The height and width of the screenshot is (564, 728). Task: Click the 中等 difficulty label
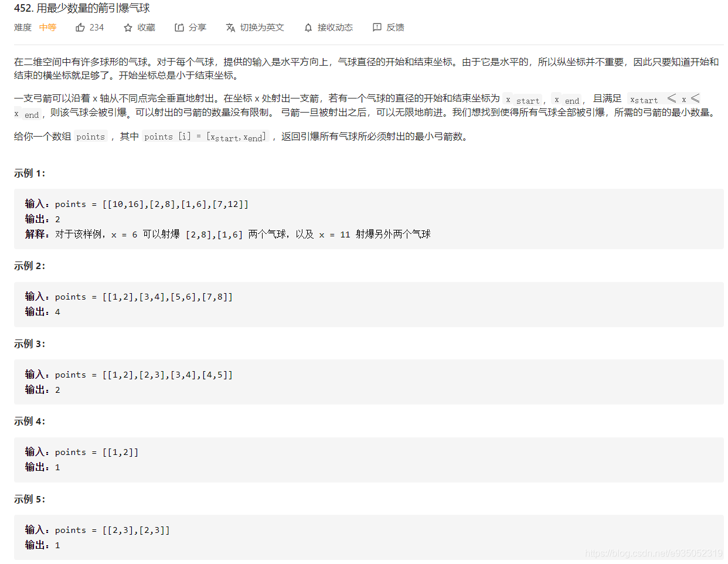tap(48, 28)
